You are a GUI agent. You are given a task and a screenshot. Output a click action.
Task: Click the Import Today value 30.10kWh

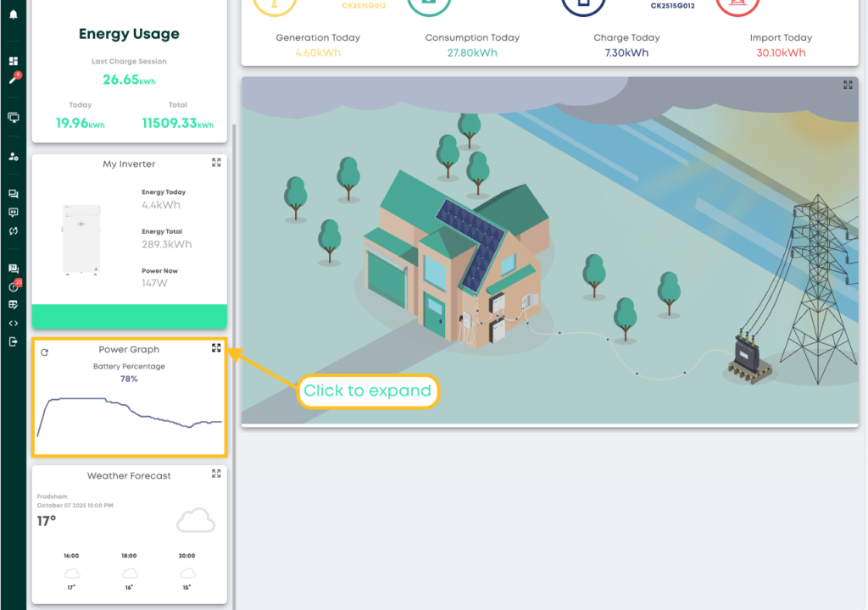[781, 53]
